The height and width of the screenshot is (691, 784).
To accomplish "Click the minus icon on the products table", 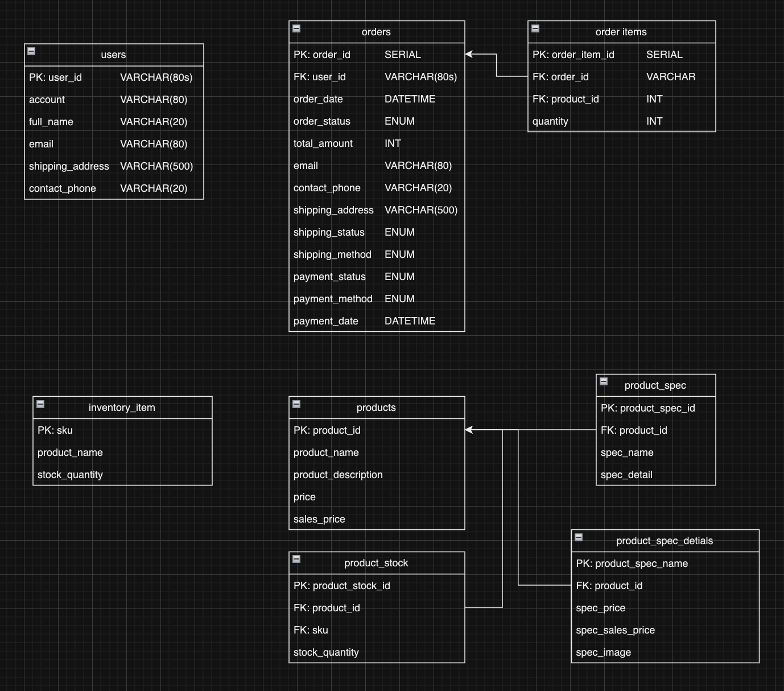I will point(296,404).
